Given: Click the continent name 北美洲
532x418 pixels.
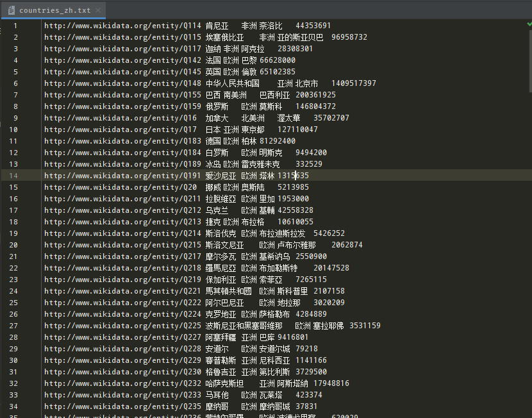Looking at the screenshot, I should (x=253, y=118).
